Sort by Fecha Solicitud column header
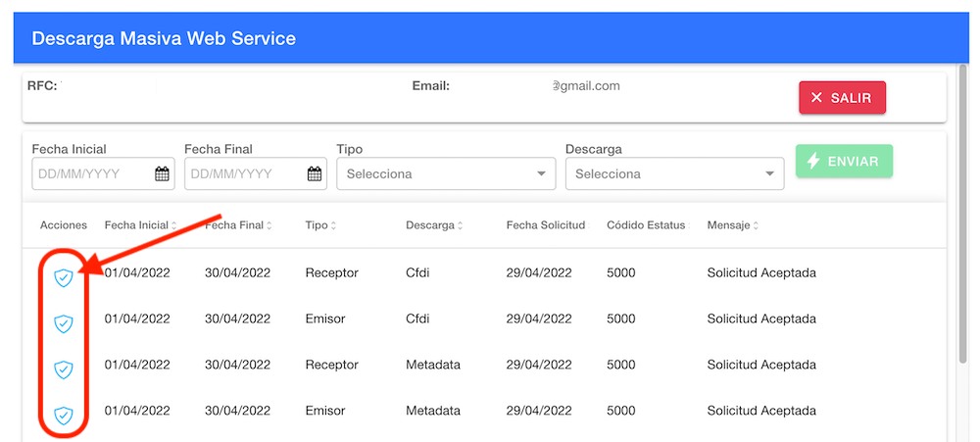980x442 pixels. point(548,225)
